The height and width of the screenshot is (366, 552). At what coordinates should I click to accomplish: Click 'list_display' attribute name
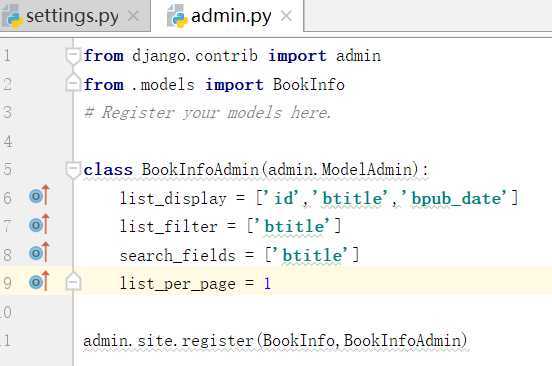click(173, 199)
